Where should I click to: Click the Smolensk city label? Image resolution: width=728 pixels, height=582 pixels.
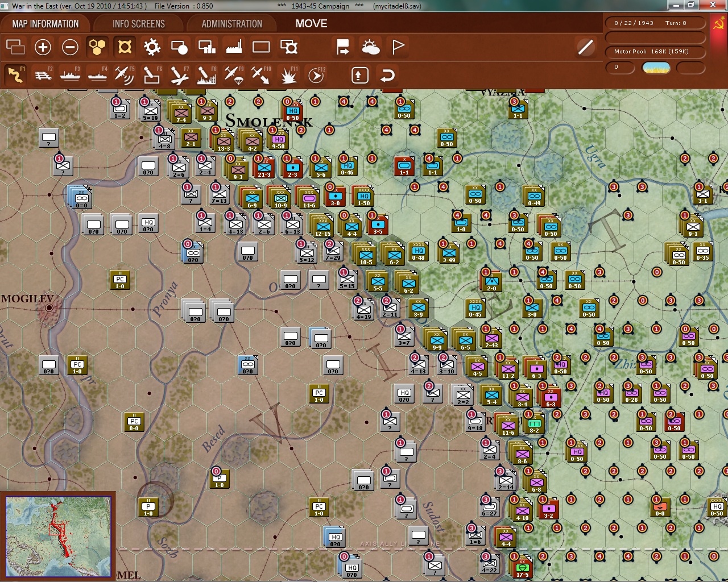[x=269, y=120]
